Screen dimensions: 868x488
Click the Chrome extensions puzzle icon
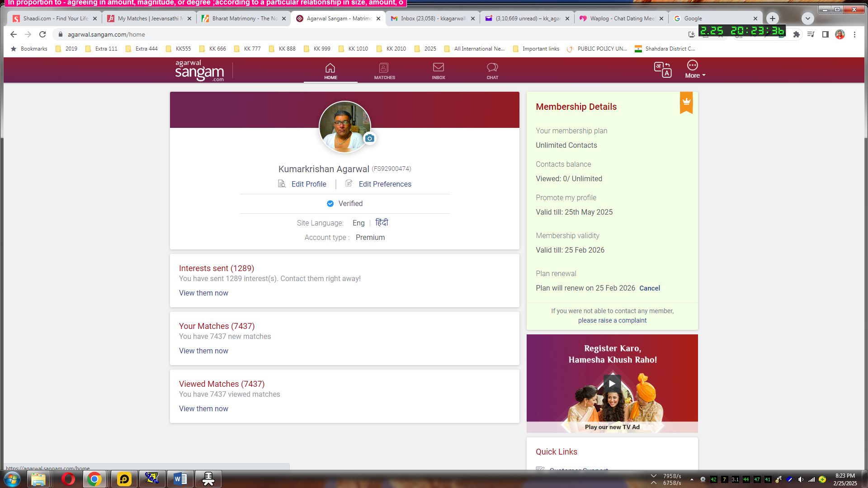[x=796, y=34]
